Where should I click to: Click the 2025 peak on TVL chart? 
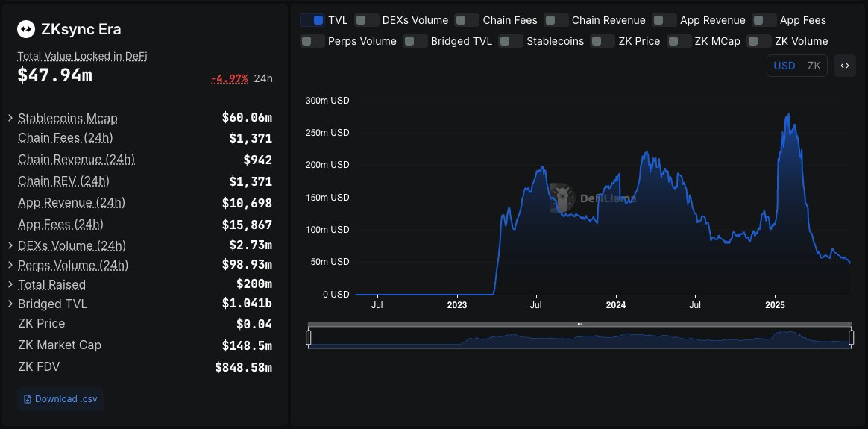pos(788,115)
